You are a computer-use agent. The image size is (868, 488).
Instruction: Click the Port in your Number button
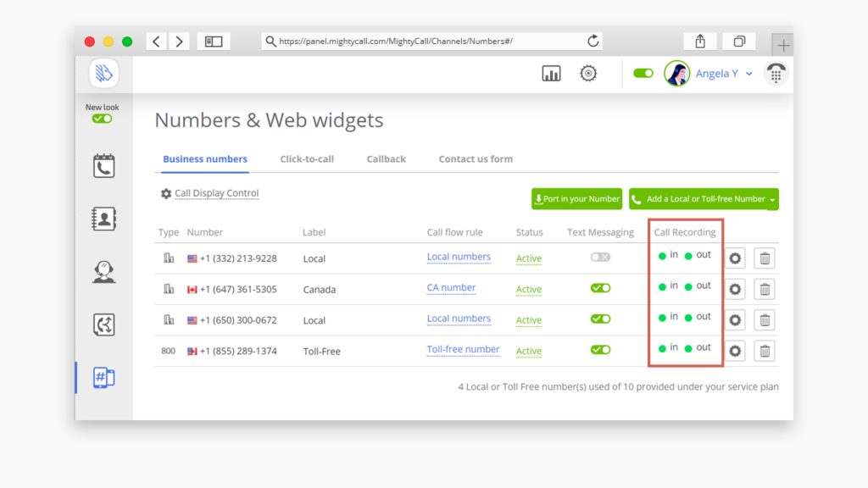(576, 199)
